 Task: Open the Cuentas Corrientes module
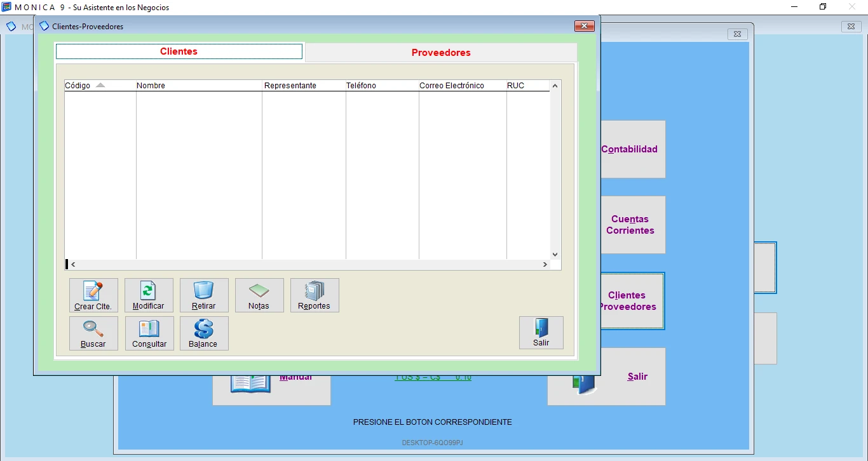pyautogui.click(x=630, y=225)
